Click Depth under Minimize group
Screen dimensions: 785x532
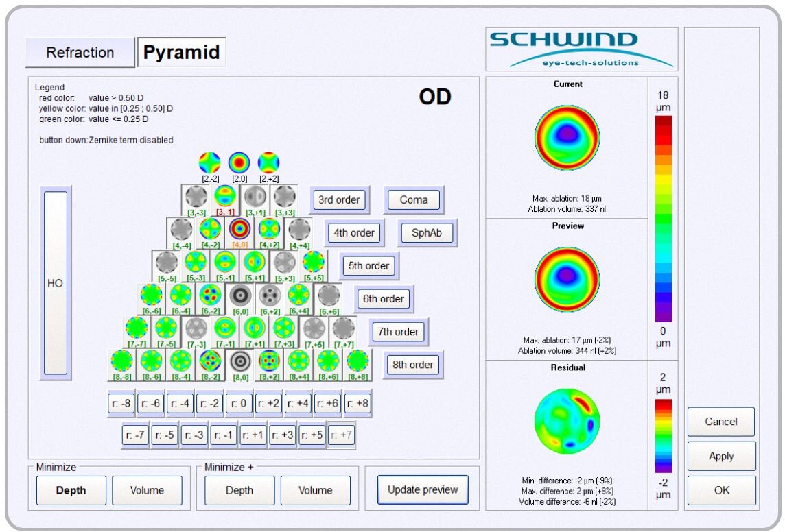click(x=71, y=490)
